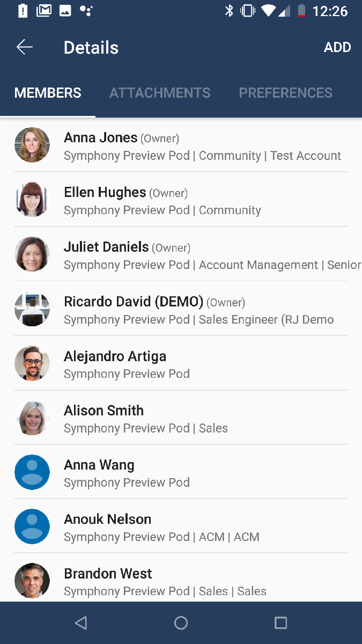Select the Anouk Nelson member name
Viewport: 362px width, 644px height.
coord(107,519)
